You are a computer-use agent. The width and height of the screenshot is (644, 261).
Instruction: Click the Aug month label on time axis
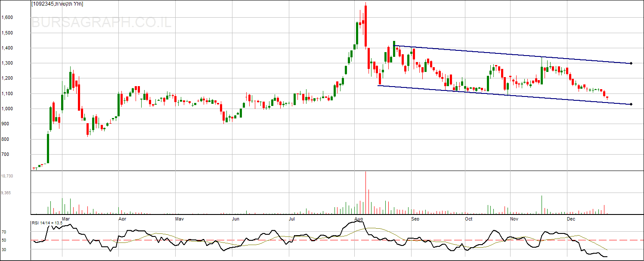(x=358, y=219)
